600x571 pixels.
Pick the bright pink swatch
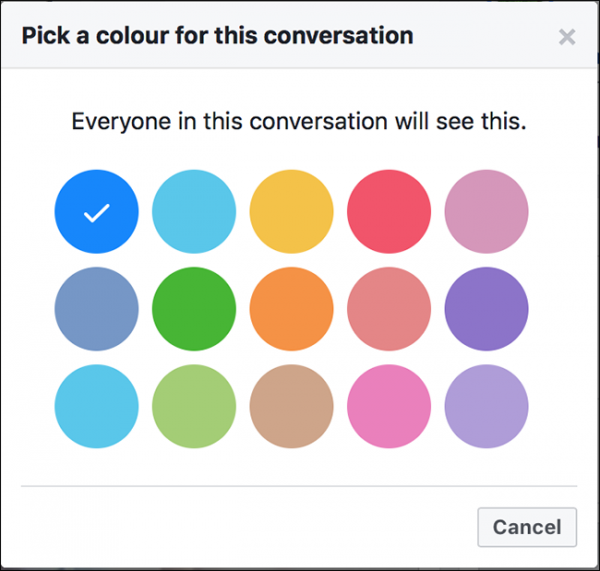click(389, 406)
